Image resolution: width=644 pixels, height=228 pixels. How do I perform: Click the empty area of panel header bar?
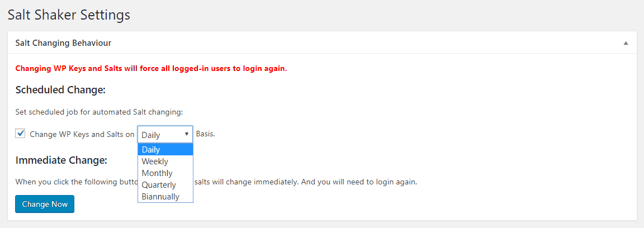366,42
